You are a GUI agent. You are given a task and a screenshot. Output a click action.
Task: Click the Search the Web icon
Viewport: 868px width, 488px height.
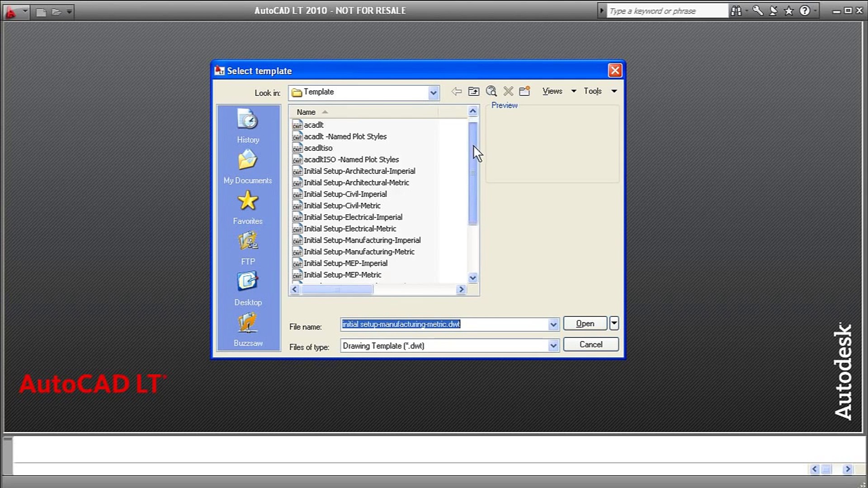(x=491, y=91)
